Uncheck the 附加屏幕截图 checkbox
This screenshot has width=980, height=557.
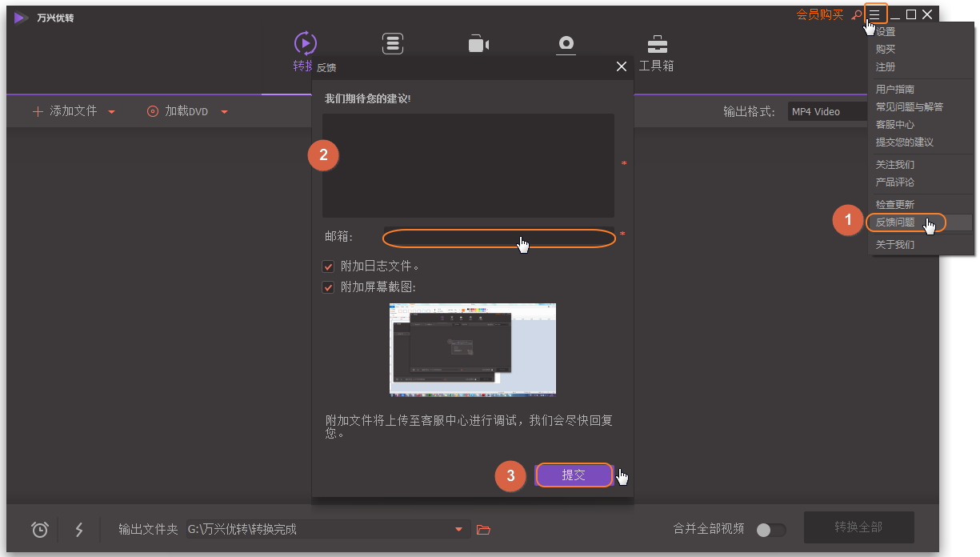click(x=328, y=287)
